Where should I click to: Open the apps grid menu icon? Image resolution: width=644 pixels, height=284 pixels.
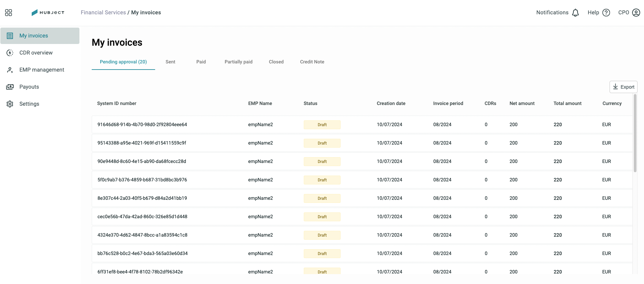pyautogui.click(x=9, y=13)
